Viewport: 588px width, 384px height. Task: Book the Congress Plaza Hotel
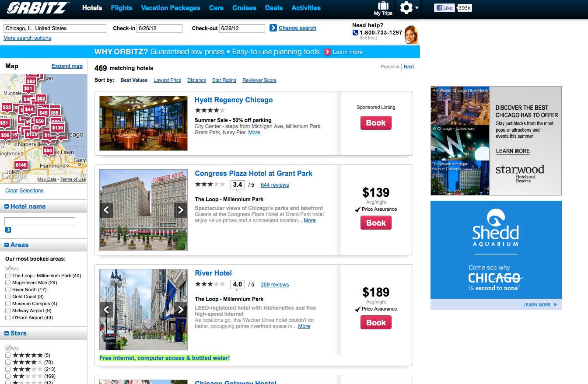[376, 223]
